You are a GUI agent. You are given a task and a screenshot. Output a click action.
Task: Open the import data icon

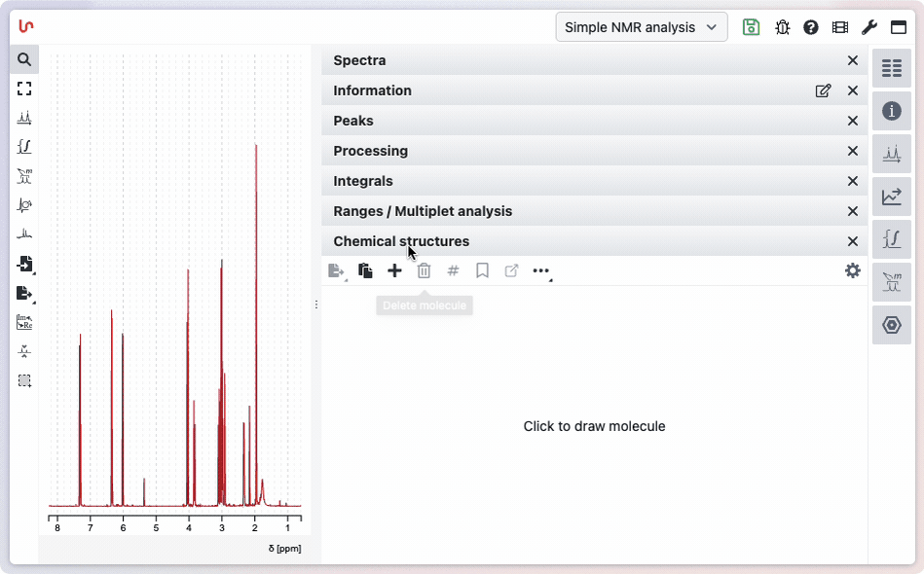(24, 264)
